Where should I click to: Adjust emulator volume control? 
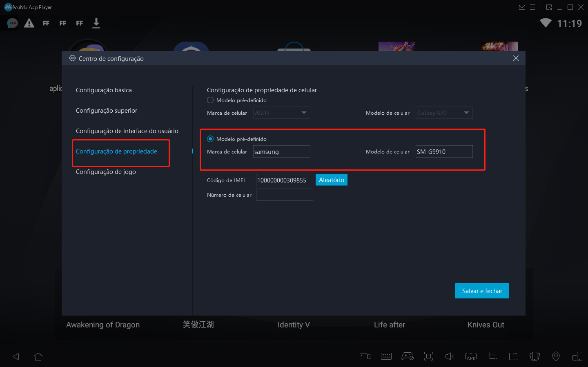point(450,356)
